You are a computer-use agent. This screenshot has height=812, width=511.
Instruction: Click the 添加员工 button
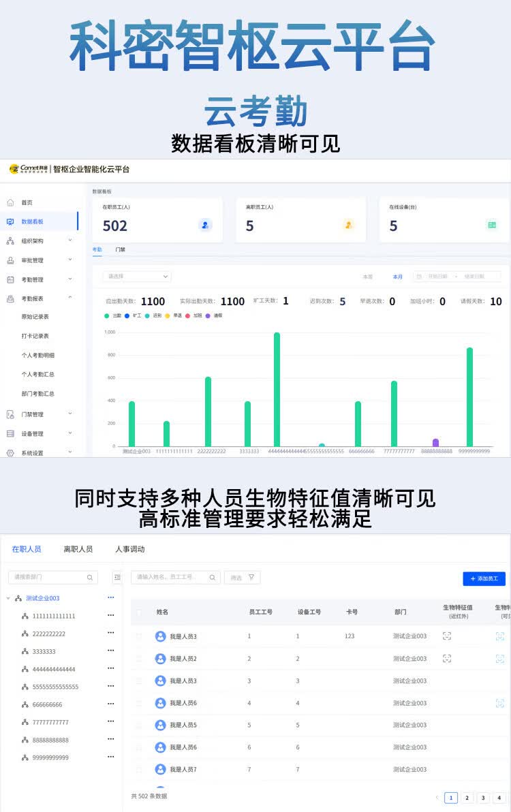(x=484, y=578)
